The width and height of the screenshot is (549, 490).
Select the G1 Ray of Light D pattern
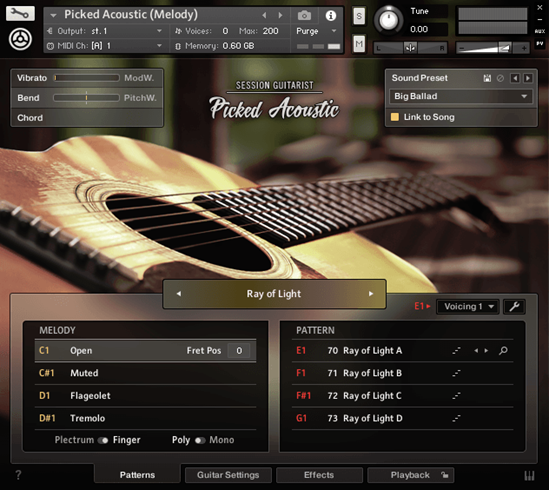tap(403, 418)
